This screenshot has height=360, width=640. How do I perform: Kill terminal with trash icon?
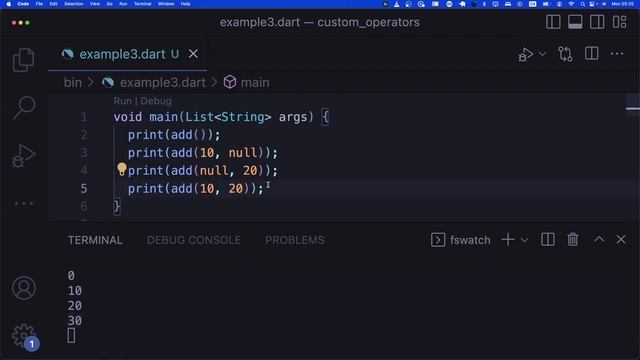[573, 240]
